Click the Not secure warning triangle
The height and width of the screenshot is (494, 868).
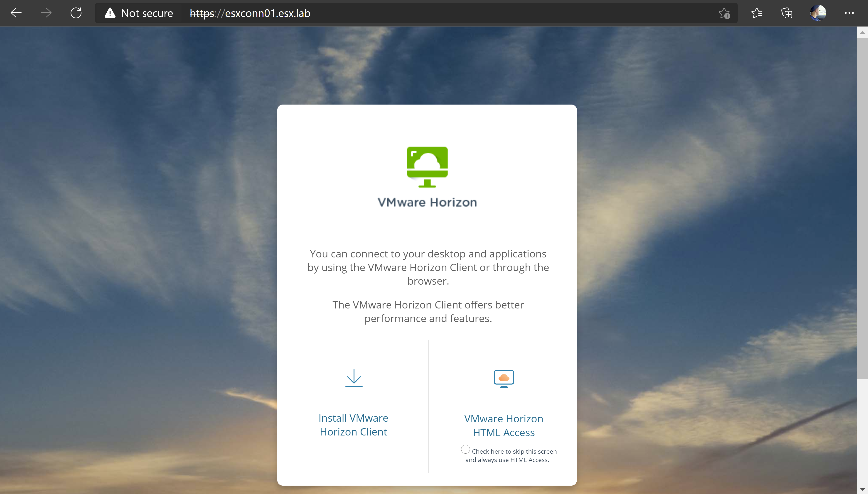pos(110,13)
